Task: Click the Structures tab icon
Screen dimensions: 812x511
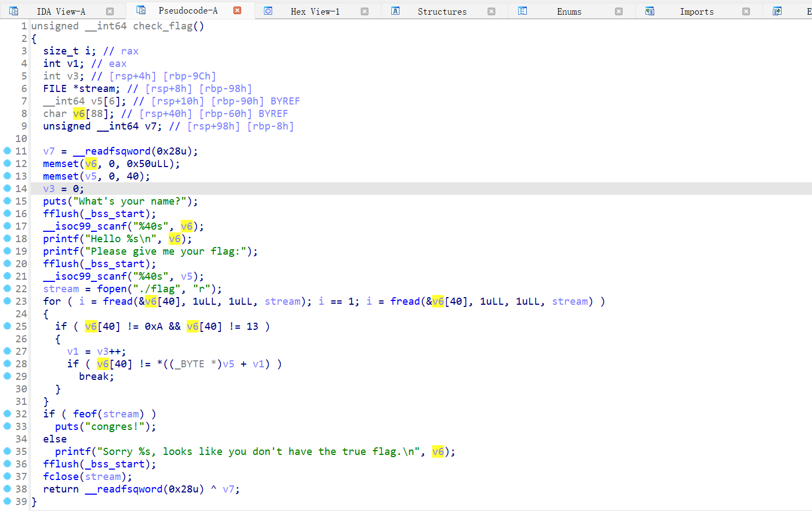Action: pos(396,11)
